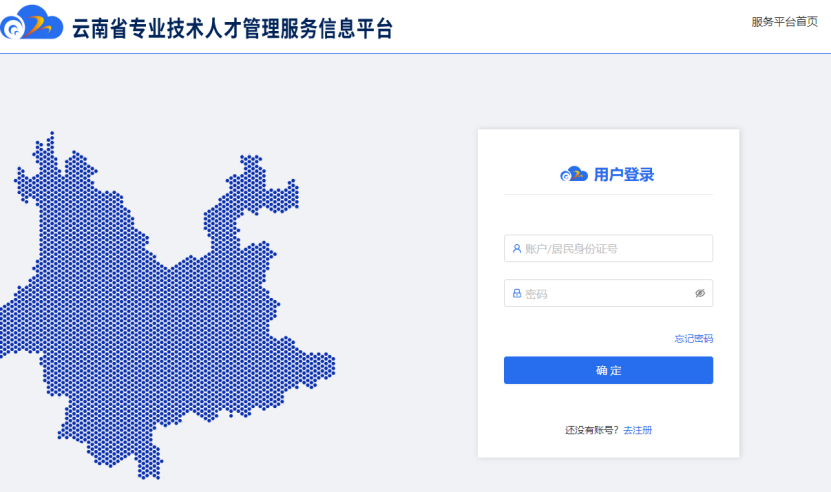This screenshot has width=831, height=492.
Task: Click the divider line under 用户登录
Action: click(608, 194)
